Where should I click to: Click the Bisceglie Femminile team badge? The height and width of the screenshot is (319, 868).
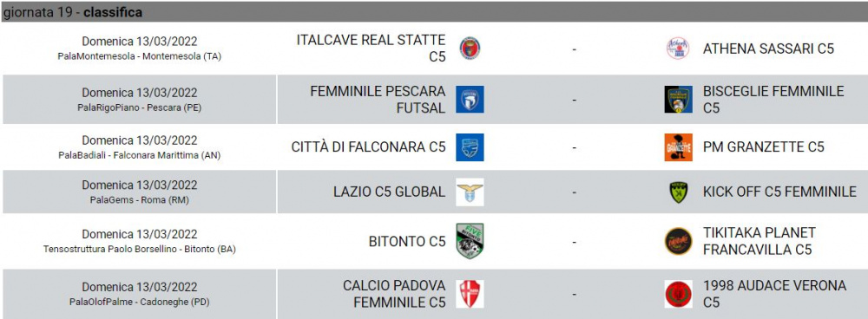click(678, 100)
